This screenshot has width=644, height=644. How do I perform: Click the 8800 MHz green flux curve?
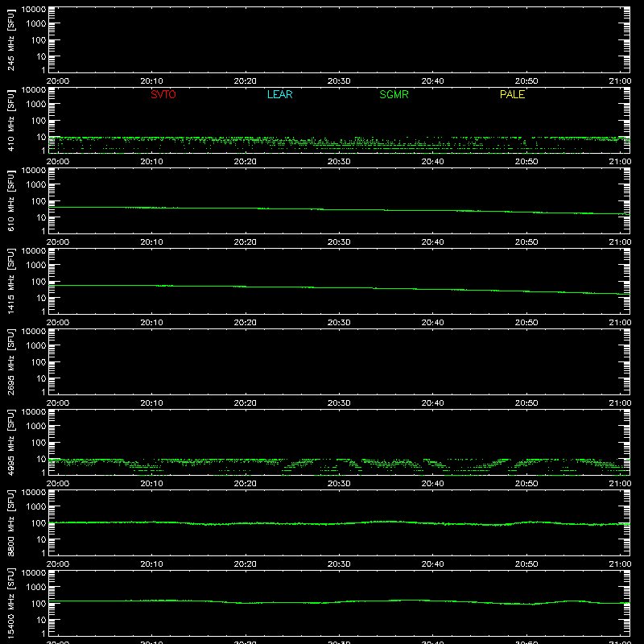click(x=339, y=524)
